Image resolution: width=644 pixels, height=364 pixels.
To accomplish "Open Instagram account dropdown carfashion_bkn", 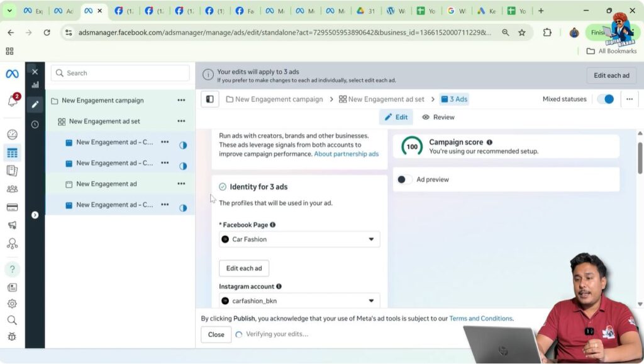I will 299,301.
